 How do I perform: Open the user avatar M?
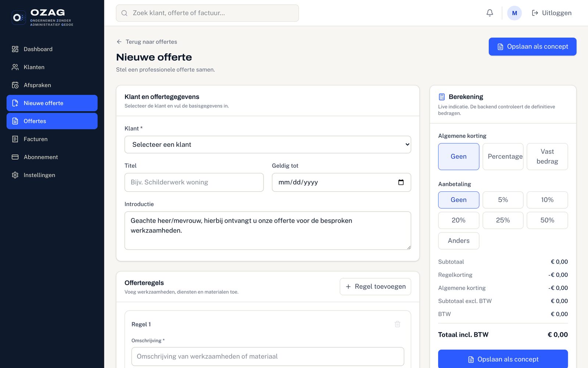(514, 13)
